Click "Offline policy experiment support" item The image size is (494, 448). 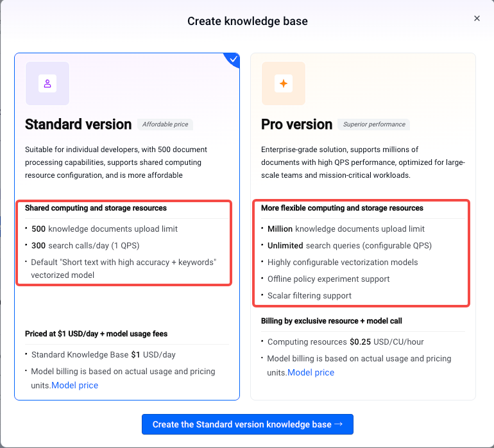[x=328, y=279]
